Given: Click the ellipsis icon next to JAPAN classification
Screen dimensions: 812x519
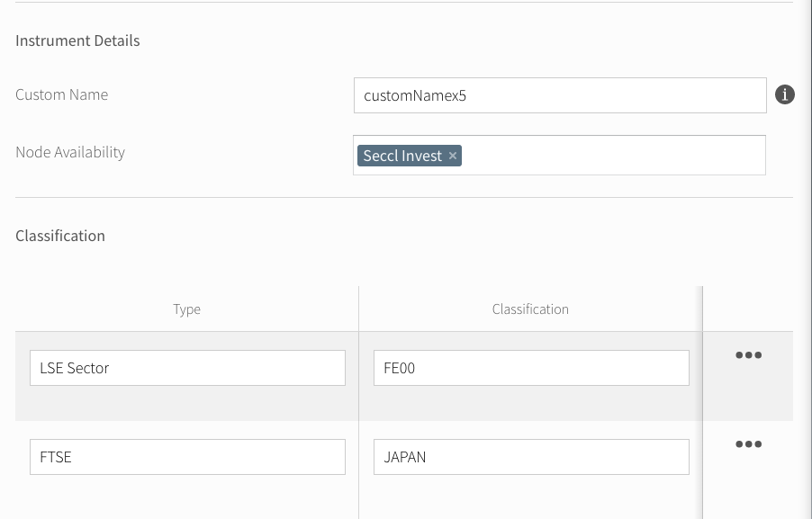Looking at the screenshot, I should coord(748,443).
